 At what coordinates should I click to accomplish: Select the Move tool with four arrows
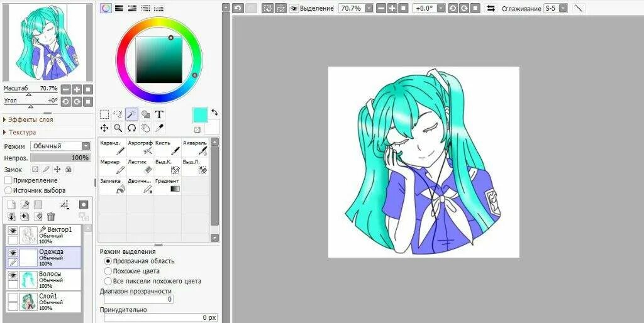click(x=104, y=128)
